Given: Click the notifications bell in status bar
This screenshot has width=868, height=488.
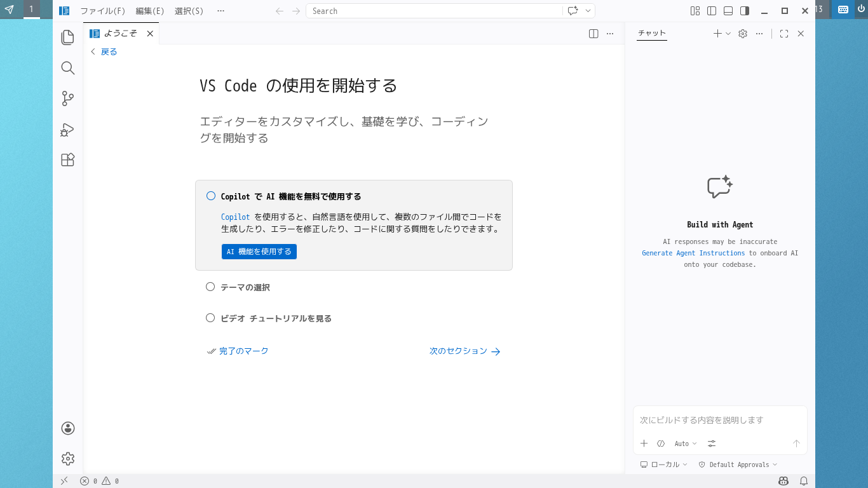Looking at the screenshot, I should tap(803, 481).
